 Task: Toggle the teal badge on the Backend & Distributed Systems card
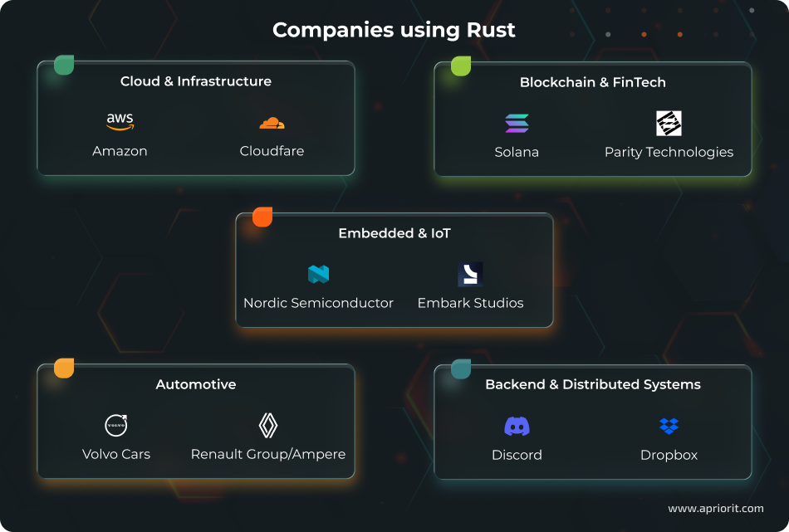(x=460, y=368)
